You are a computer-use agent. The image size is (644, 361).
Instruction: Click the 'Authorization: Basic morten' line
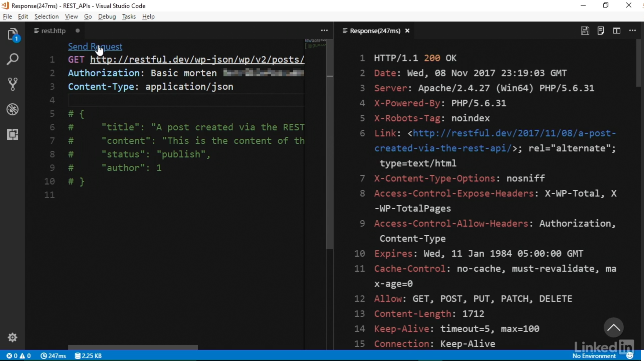143,73
